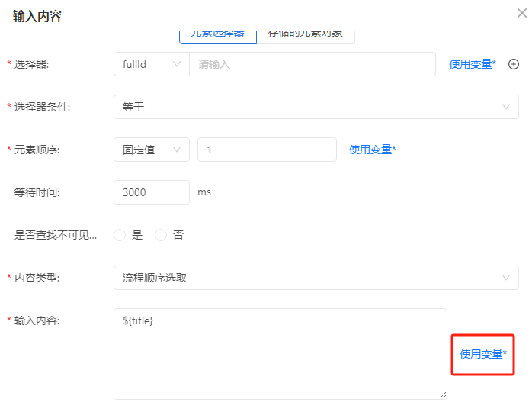532x409 pixels.
Task: Click the 等待时间 field showing 3000
Action: 151,192
